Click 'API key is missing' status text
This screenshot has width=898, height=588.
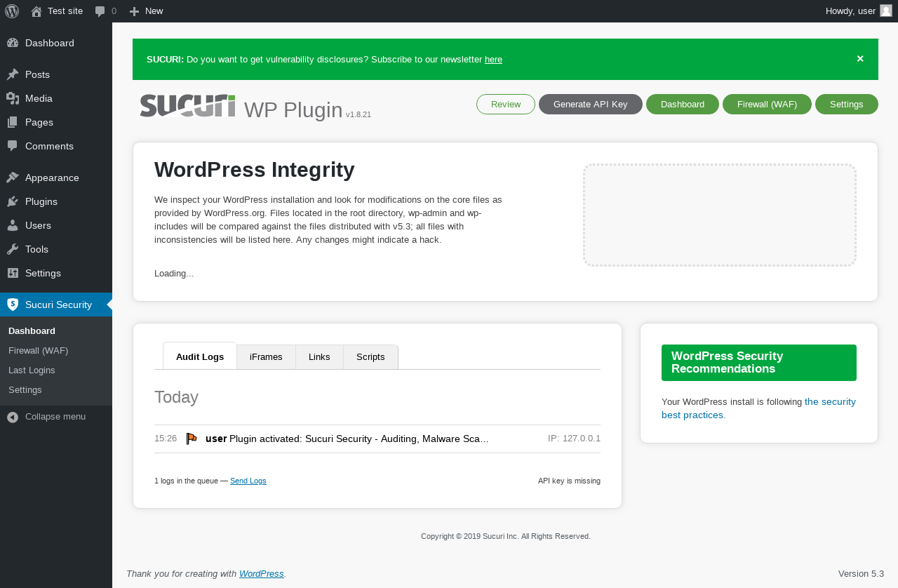point(569,481)
